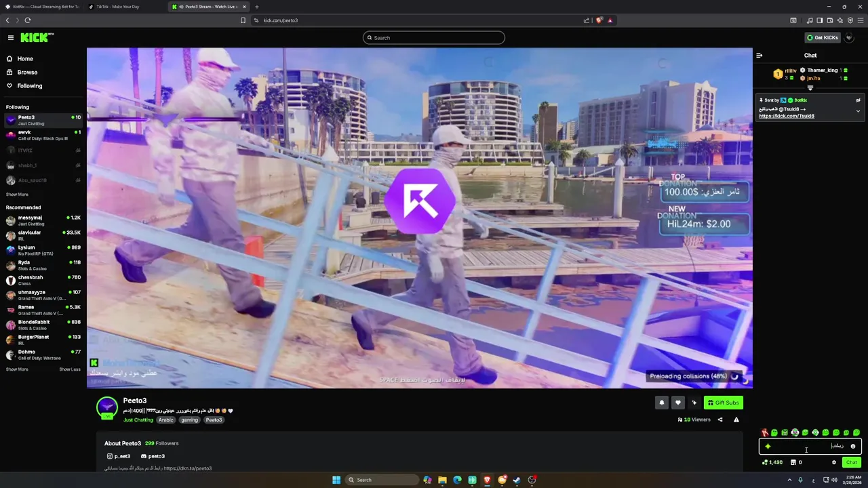Open chat settings gear
This screenshot has height=488, width=868.
834,462
